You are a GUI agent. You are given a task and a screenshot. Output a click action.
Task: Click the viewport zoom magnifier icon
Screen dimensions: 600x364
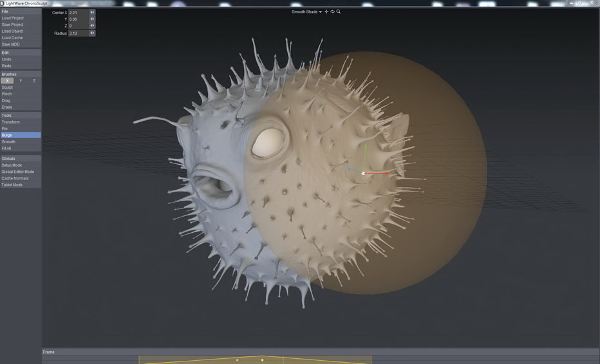339,12
